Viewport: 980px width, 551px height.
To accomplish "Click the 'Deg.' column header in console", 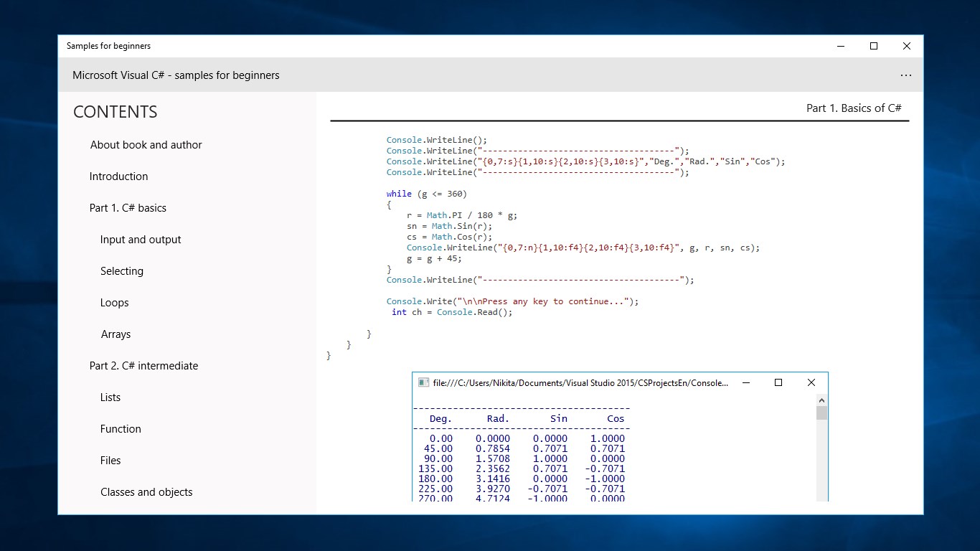I will coord(440,418).
